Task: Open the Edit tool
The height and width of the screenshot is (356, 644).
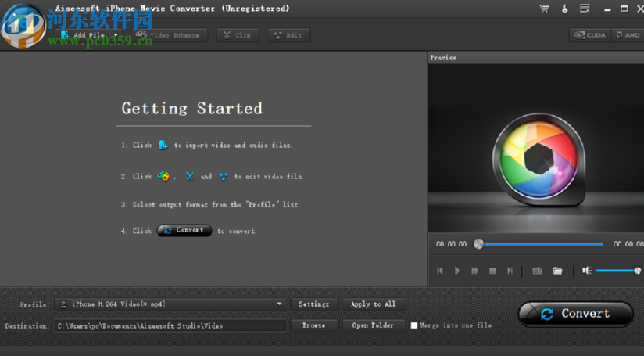Action: tap(288, 35)
